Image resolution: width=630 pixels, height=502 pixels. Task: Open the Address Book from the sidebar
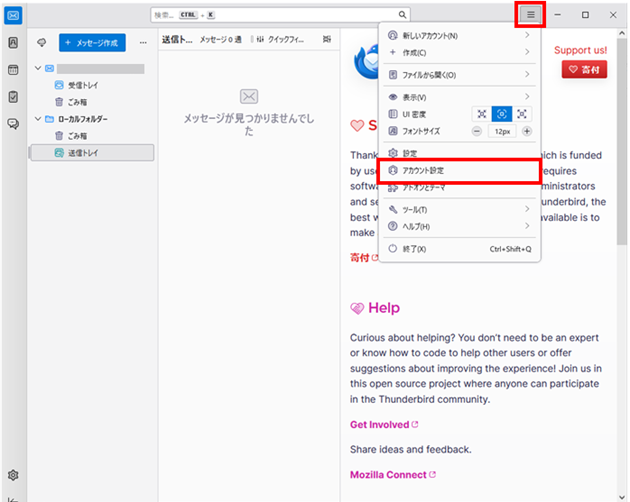pos(13,43)
